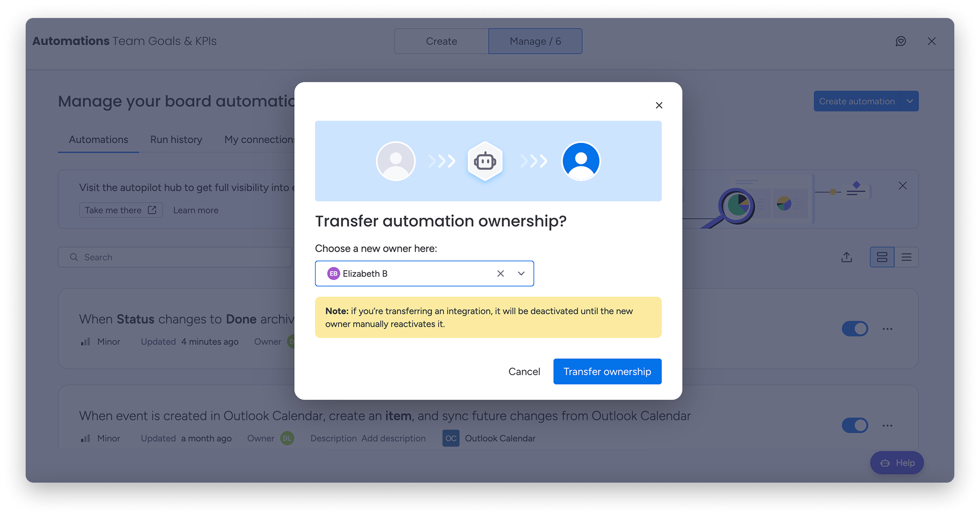Cancel the ownership transfer
This screenshot has width=980, height=516.
[524, 371]
